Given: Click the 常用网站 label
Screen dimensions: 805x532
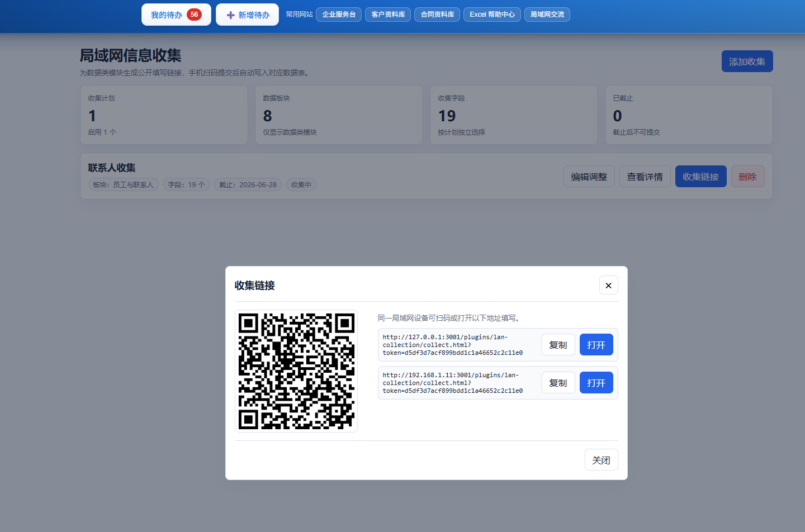Looking at the screenshot, I should (x=299, y=15).
